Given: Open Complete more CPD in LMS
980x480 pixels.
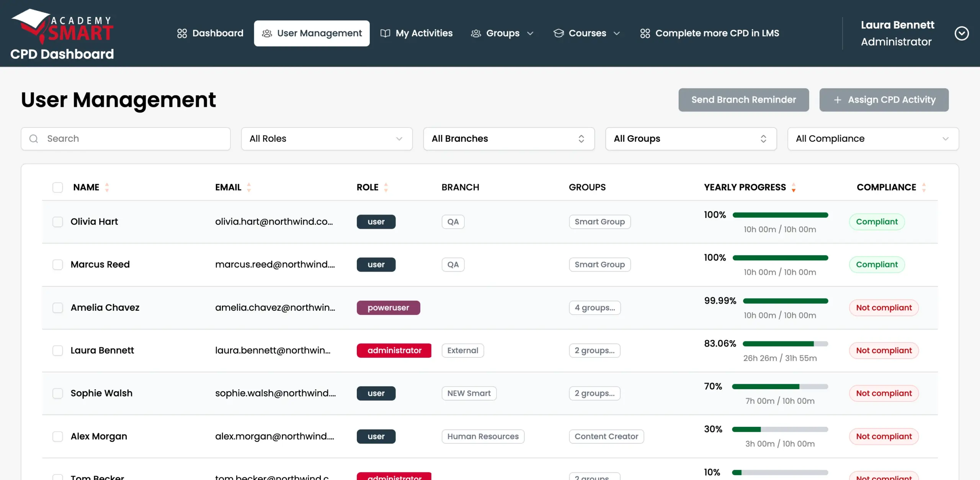Looking at the screenshot, I should (x=709, y=33).
